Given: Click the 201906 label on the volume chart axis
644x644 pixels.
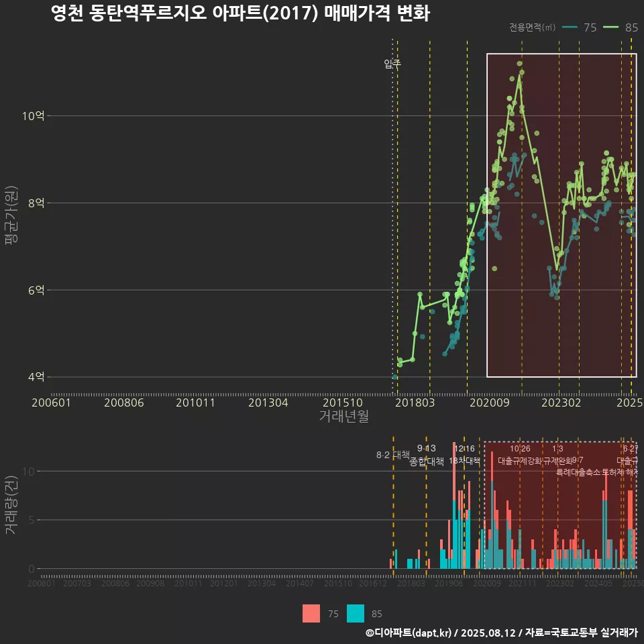Looking at the screenshot, I should (449, 583).
